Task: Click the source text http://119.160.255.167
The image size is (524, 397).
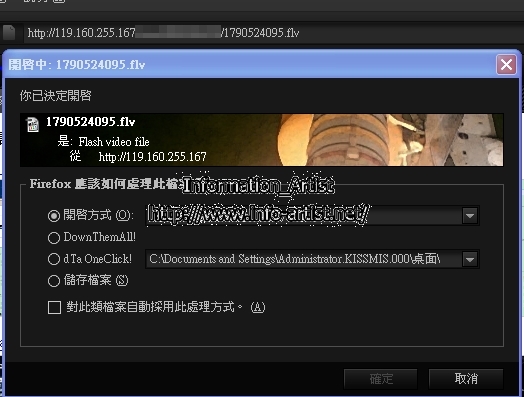Action: 152,157
